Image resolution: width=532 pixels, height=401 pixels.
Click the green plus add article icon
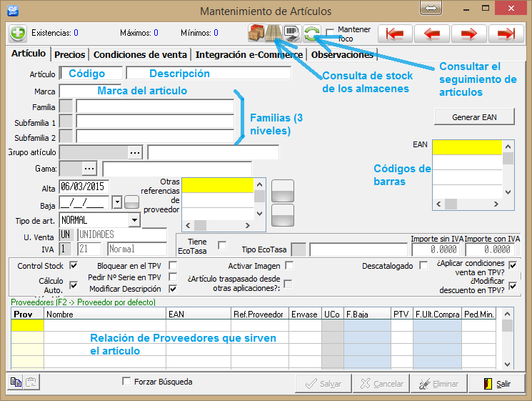click(18, 34)
